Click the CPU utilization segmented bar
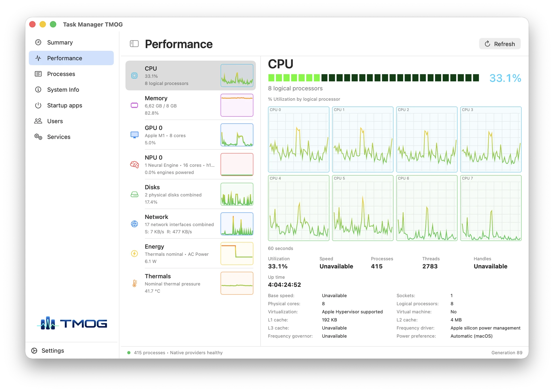Viewport: 554px width, 392px height. tap(373, 78)
